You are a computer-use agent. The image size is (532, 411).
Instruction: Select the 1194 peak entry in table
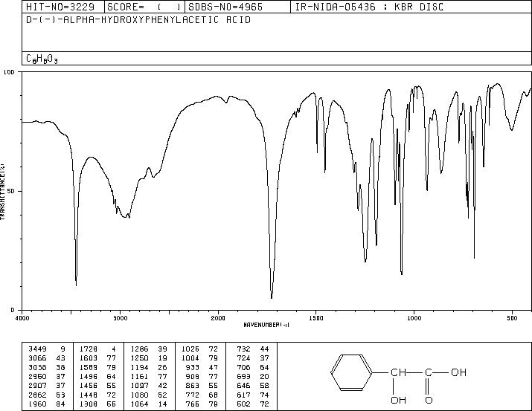pyautogui.click(x=149, y=367)
